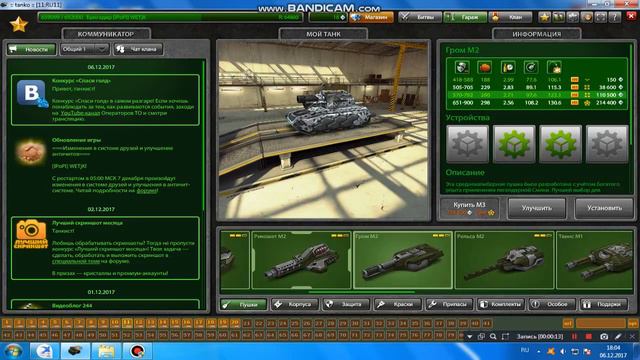Viewport: 640px width, 360px height.
Task: Open the Краски paints tab
Action: coord(398,304)
